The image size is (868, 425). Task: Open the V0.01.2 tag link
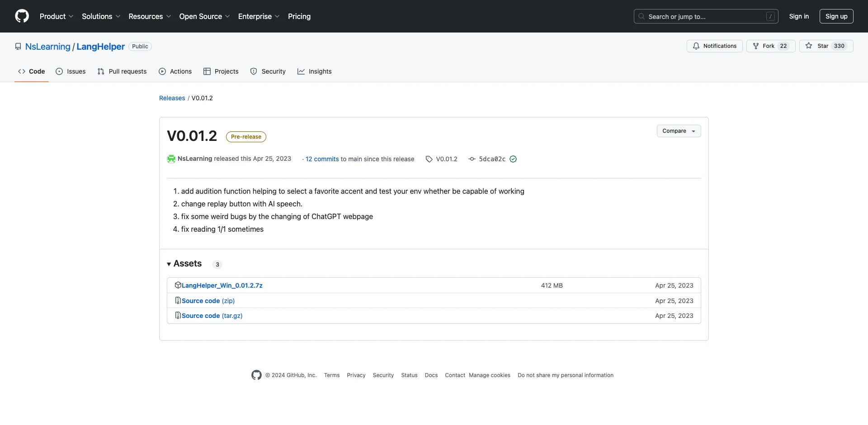[447, 159]
